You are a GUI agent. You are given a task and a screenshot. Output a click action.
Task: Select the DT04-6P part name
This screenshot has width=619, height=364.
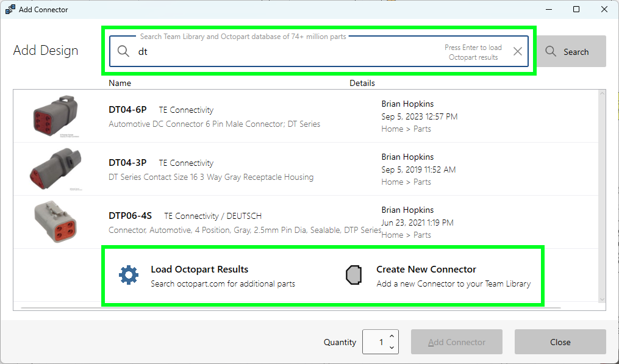(x=127, y=109)
